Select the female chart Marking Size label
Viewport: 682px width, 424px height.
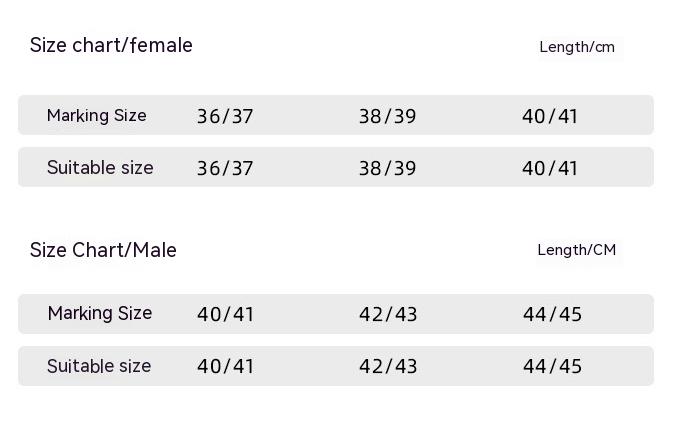point(97,115)
